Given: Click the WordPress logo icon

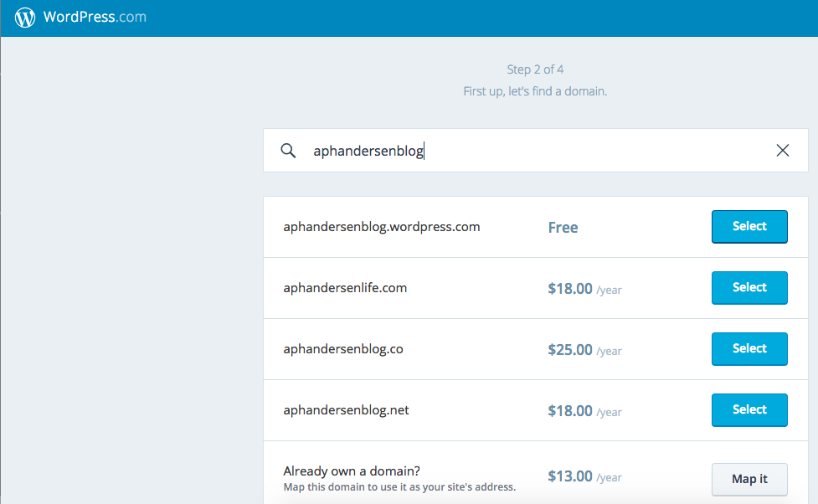Looking at the screenshot, I should point(25,18).
